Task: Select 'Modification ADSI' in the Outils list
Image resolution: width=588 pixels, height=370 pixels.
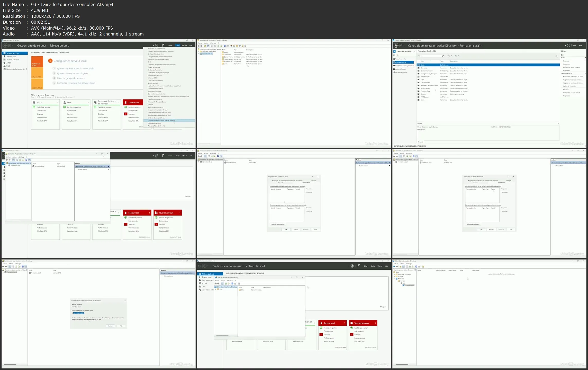Action: (153, 83)
